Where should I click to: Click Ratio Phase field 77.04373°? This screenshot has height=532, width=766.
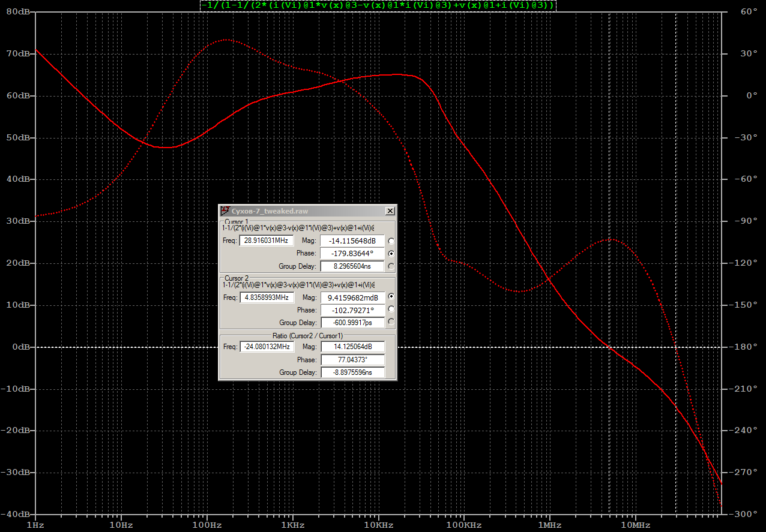(352, 360)
